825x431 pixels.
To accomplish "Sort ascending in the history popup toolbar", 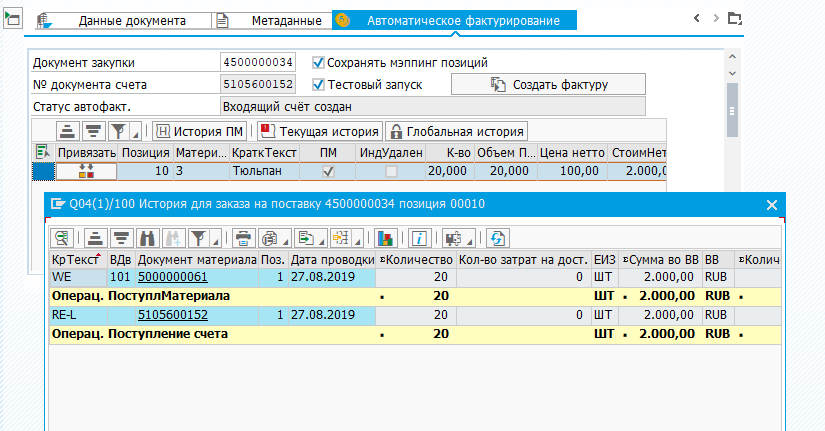I will tap(95, 238).
